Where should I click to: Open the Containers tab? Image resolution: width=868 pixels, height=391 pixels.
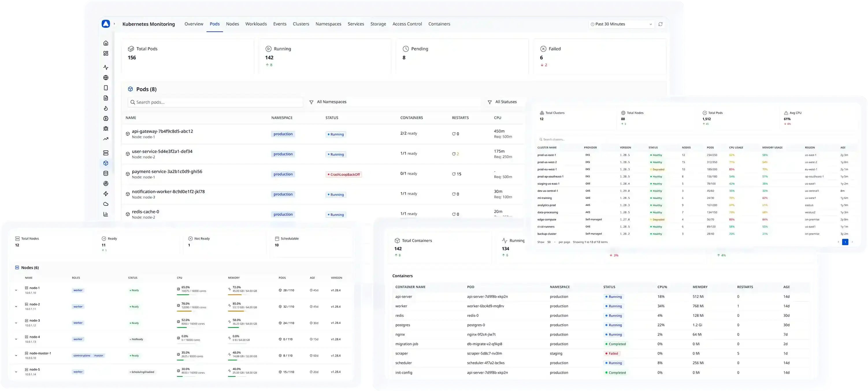coord(439,24)
